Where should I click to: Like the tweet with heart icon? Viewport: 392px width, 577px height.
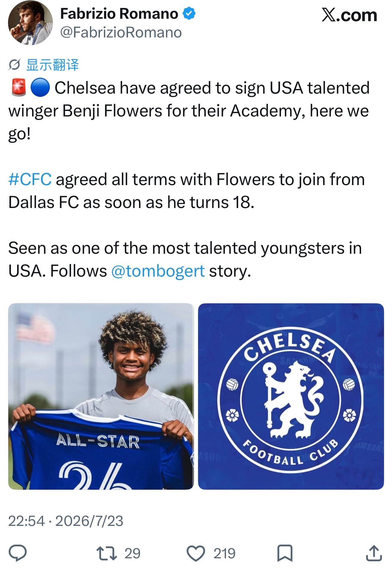[196, 553]
